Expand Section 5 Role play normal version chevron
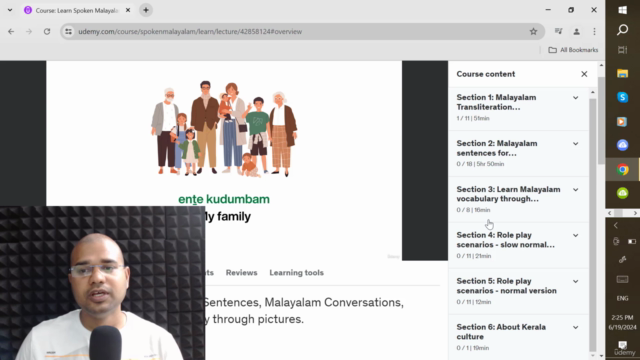640x360 pixels. (576, 282)
